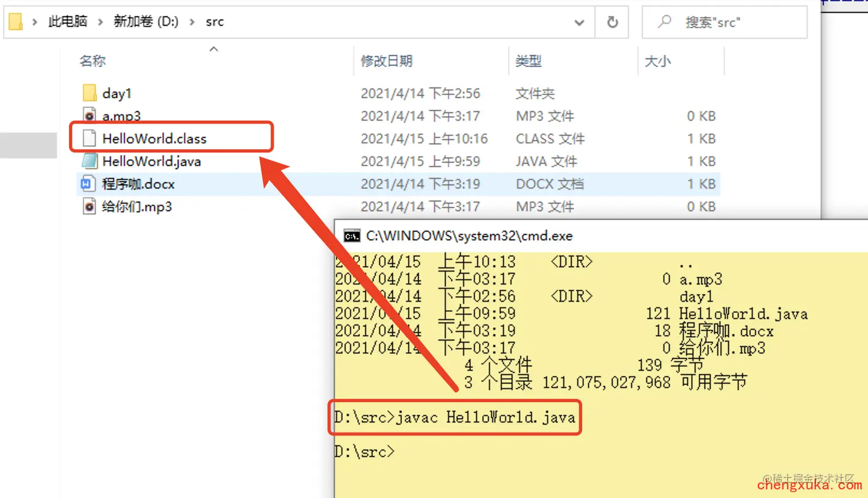Viewport: 868px width, 498px height.
Task: Click the search box for src
Action: point(724,22)
